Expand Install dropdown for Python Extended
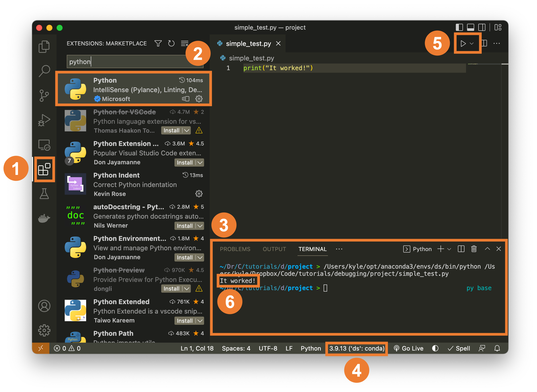Screen dimensions: 537x392 point(200,321)
